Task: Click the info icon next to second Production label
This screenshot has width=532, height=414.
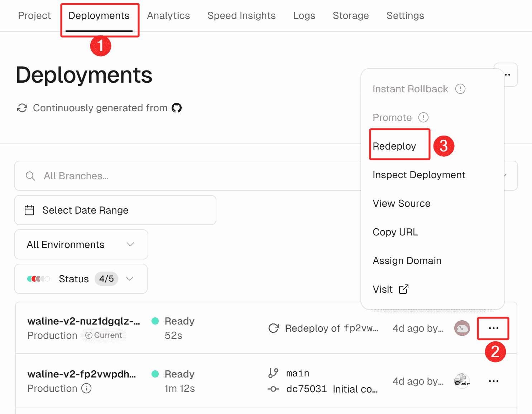Action: [x=86, y=388]
